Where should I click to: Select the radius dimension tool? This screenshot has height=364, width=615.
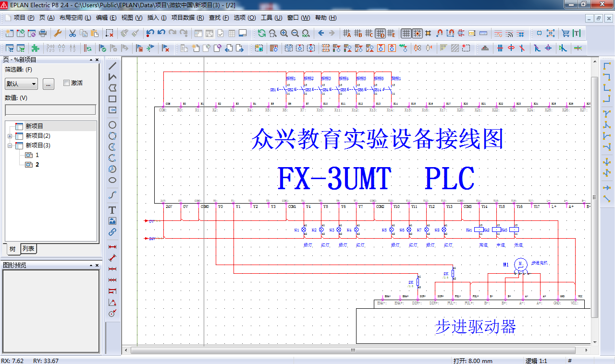[x=112, y=314]
